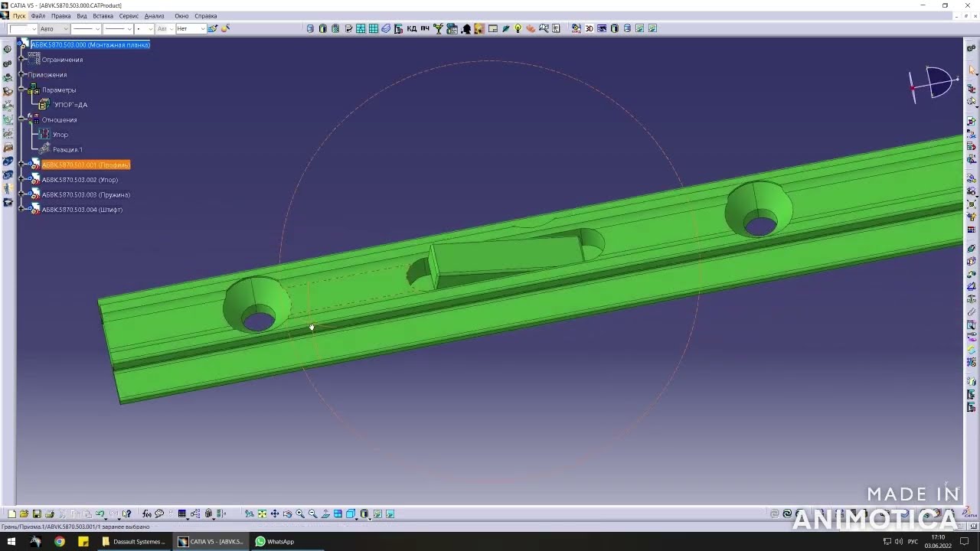980x551 pixels.
Task: Open the Formula f(x) tool
Action: [x=147, y=514]
